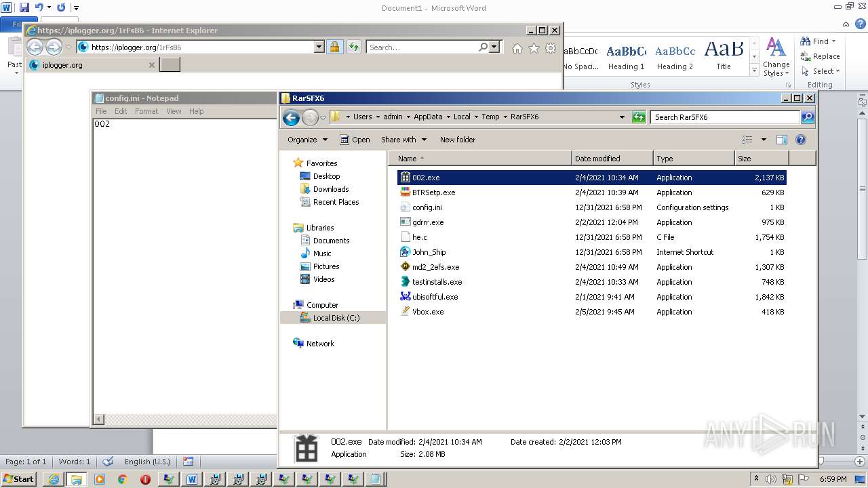868x488 pixels.
Task: Click the Opera taskbar icon
Action: coord(145,479)
